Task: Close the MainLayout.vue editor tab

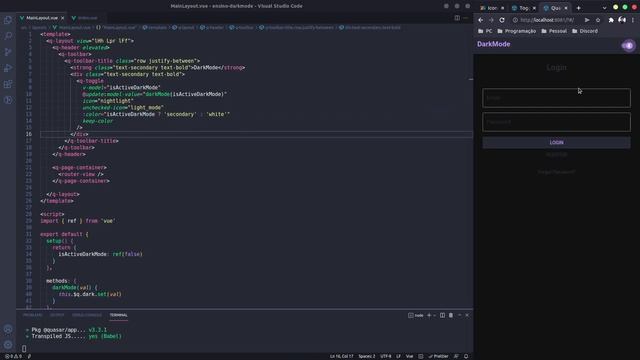Action: (62, 18)
